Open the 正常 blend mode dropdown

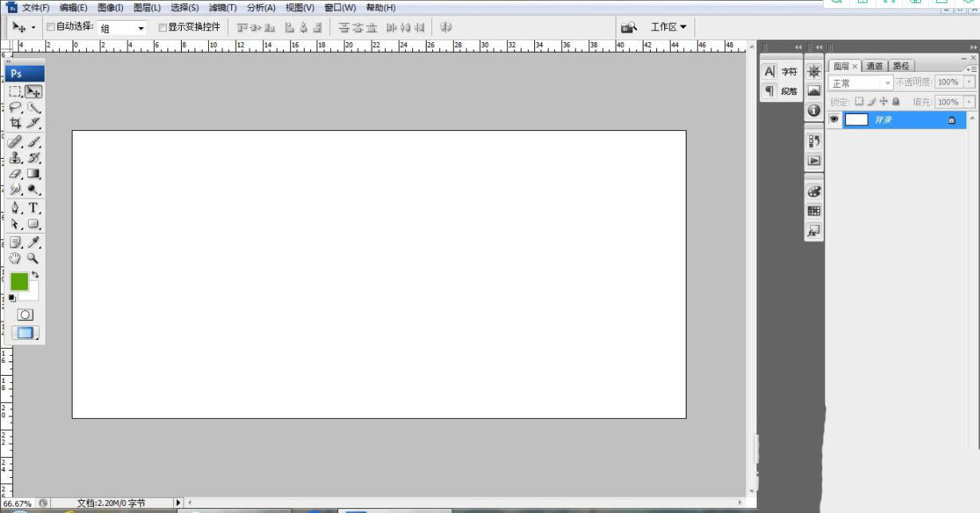click(861, 83)
